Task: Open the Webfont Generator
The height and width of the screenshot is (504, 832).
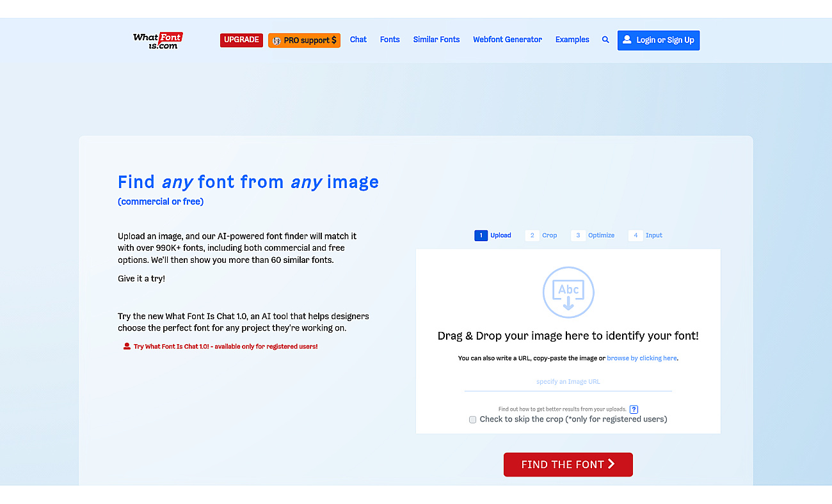Action: click(x=508, y=40)
